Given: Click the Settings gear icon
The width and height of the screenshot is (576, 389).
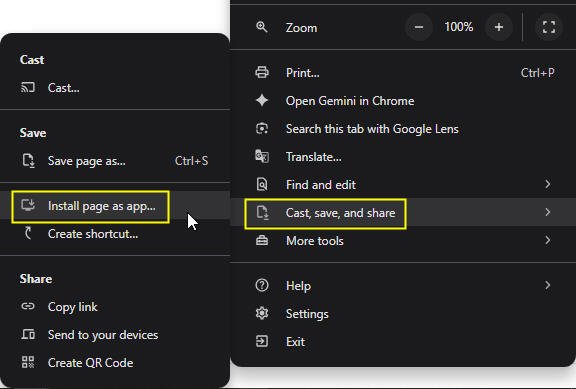Looking at the screenshot, I should coord(262,313).
